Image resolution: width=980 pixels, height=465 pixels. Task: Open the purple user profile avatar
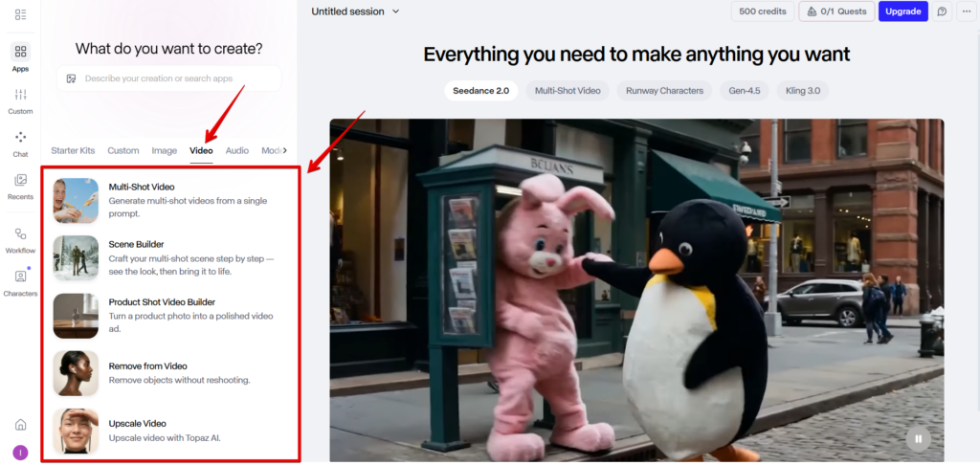coord(21,453)
